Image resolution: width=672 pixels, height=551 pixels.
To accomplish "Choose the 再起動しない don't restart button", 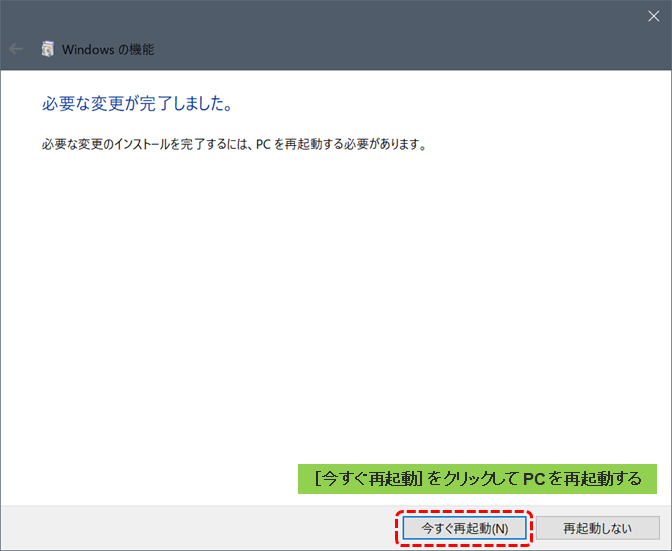I will tap(597, 528).
